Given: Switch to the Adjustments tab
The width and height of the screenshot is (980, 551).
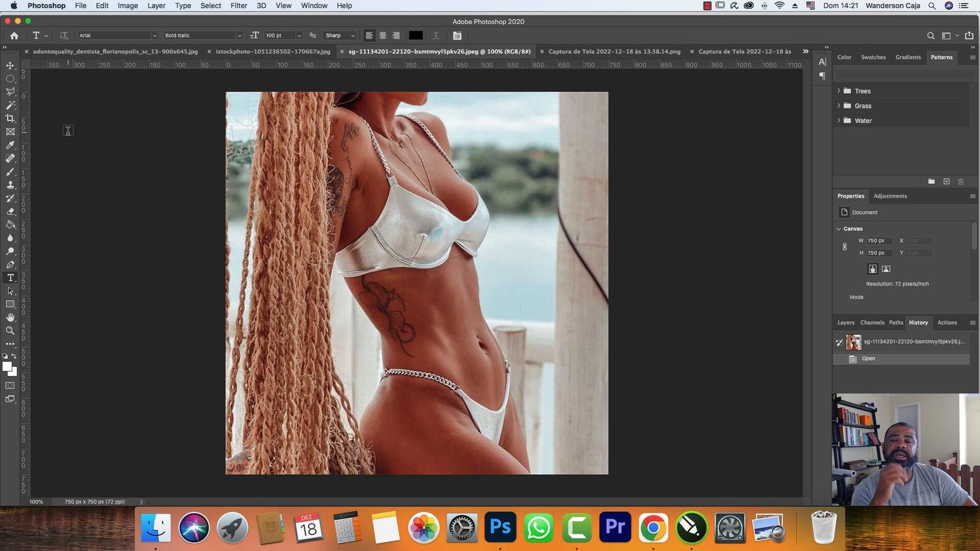Looking at the screenshot, I should point(890,196).
